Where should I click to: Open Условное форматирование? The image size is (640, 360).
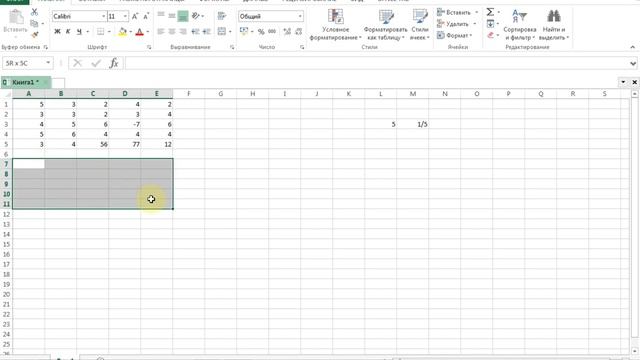(x=336, y=25)
